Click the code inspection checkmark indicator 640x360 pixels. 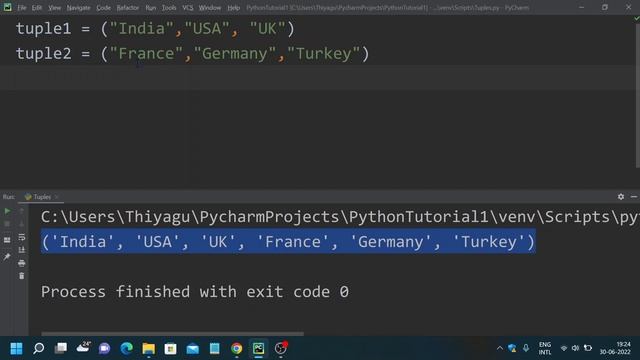(x=636, y=18)
